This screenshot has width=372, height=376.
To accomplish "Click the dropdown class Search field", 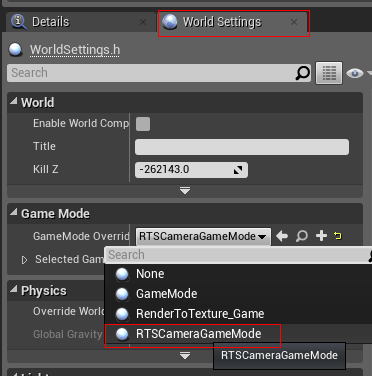I will point(238,255).
